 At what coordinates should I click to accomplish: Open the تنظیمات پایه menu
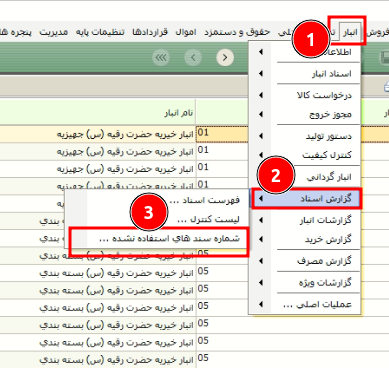100,32
